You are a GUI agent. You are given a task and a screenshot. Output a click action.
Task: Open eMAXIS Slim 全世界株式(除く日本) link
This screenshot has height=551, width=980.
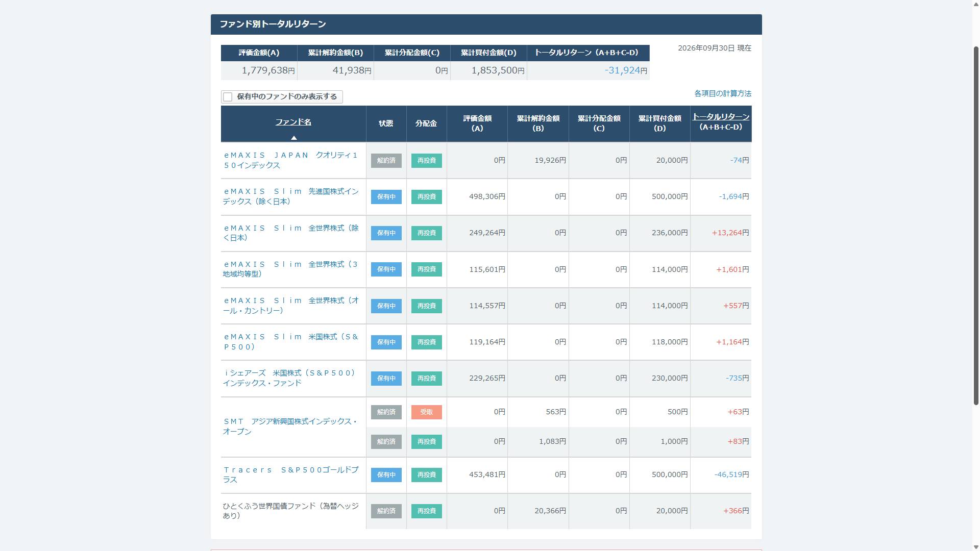[290, 233]
